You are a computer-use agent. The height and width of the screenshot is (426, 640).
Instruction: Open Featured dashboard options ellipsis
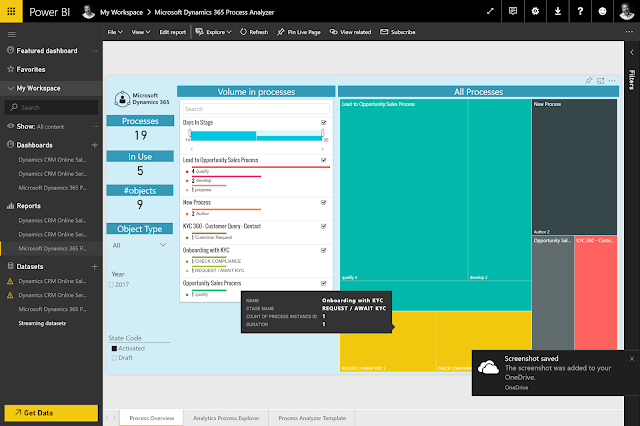[95, 51]
